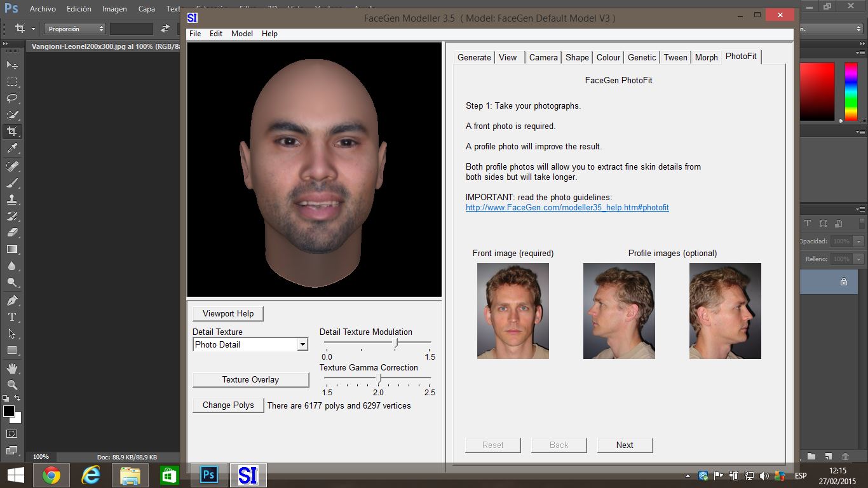This screenshot has width=868, height=488.
Task: Select the Zoom tool in the toolbox
Action: click(12, 384)
